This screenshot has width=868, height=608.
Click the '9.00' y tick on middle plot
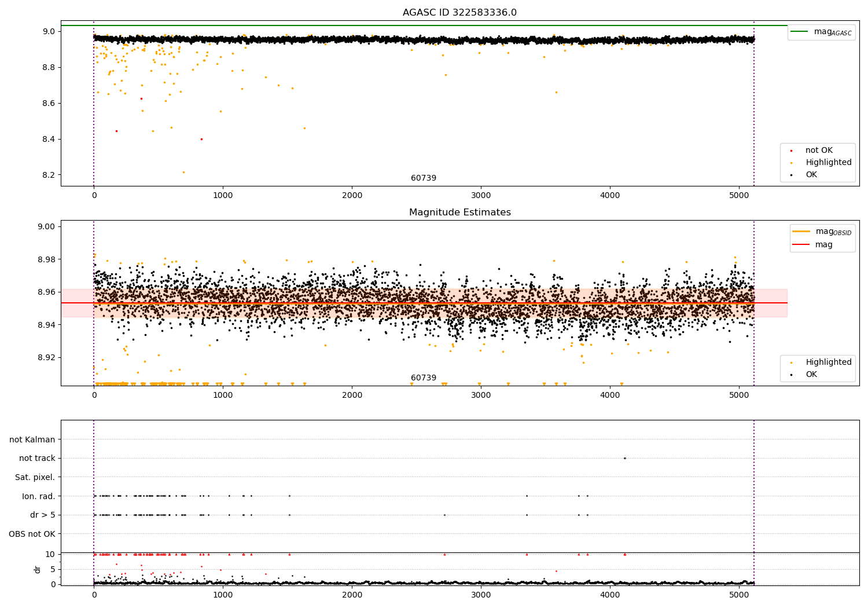pos(47,226)
